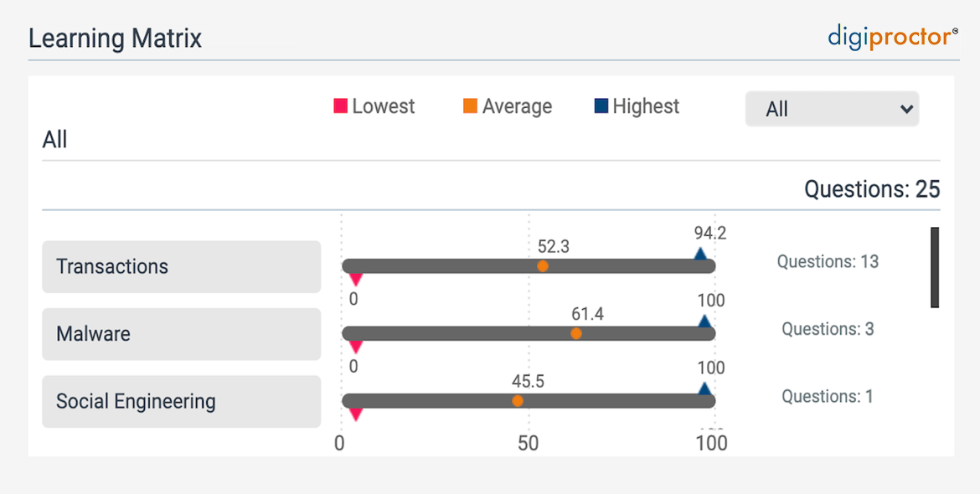Toggle the Average legend entry

coord(508,106)
